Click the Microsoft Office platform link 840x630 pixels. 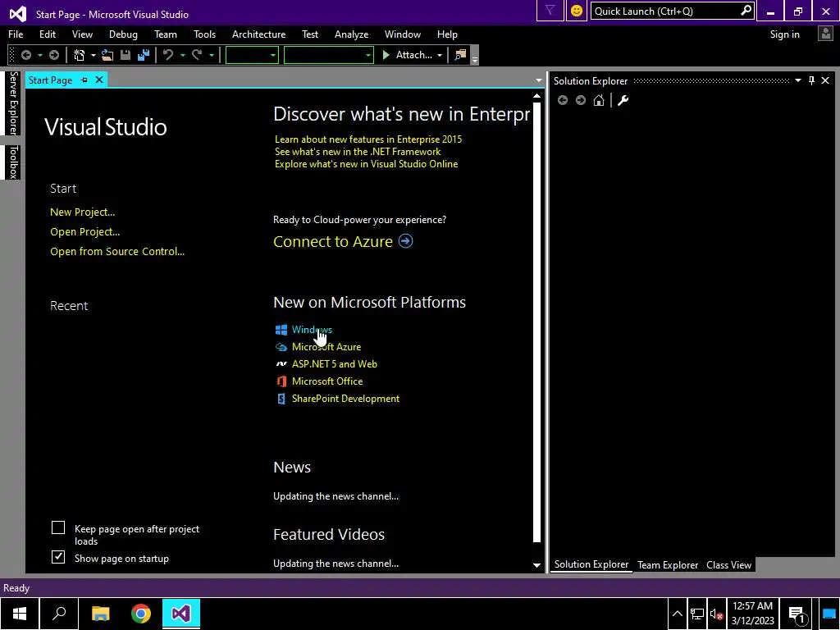tap(327, 381)
